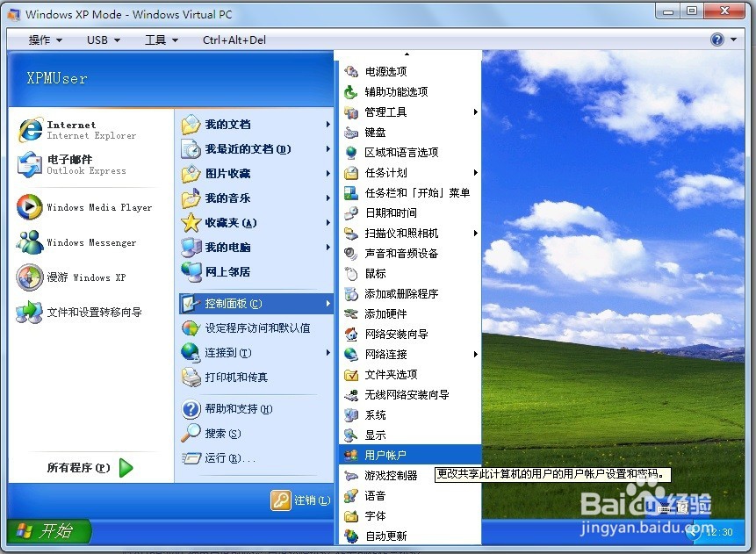Image resolution: width=756 pixels, height=554 pixels.
Task: Open 字体 fonts folder icon
Action: pyautogui.click(x=351, y=516)
